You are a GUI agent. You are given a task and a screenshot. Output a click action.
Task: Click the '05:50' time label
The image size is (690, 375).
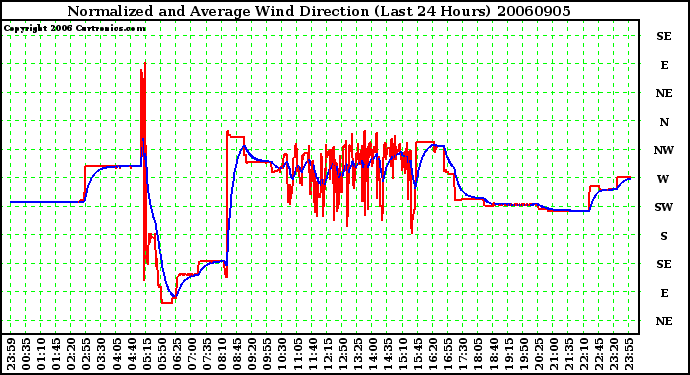161,354
